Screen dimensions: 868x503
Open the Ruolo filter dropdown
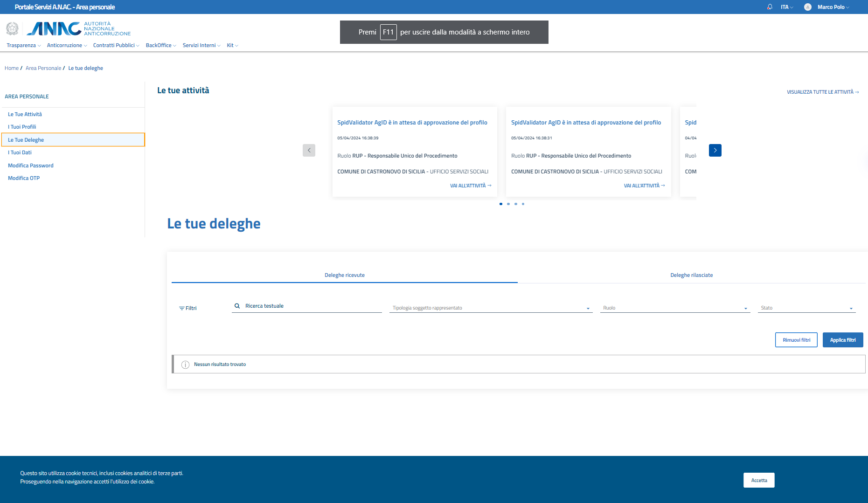675,308
